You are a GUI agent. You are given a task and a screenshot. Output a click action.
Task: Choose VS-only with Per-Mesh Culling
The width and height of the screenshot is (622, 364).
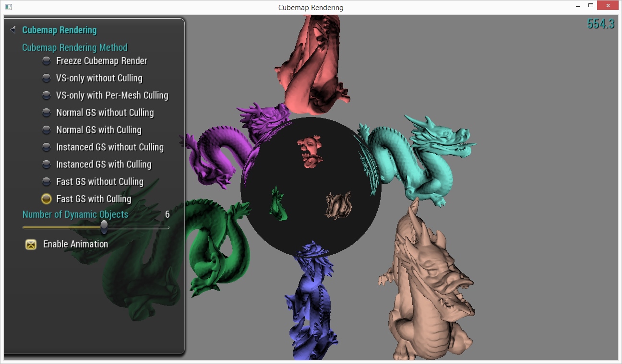(x=47, y=95)
